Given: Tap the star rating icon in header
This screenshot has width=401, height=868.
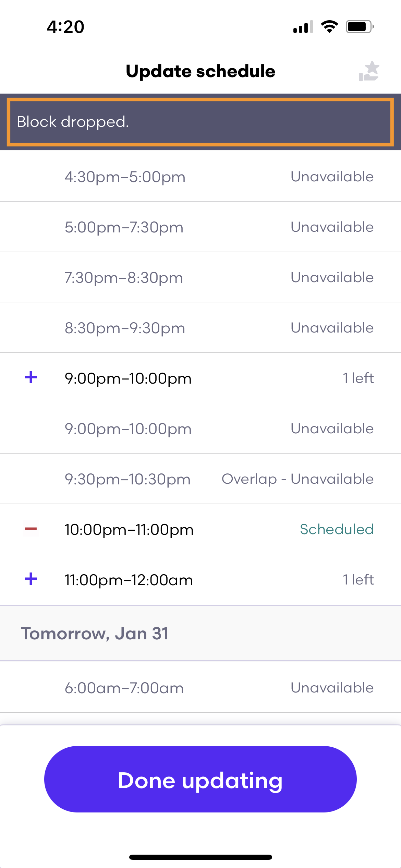Looking at the screenshot, I should click(x=369, y=71).
